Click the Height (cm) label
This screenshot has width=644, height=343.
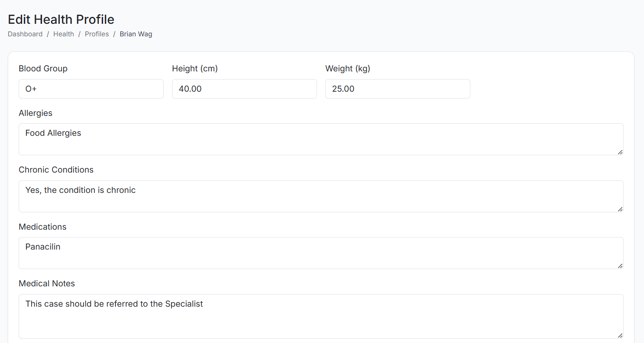click(x=194, y=69)
